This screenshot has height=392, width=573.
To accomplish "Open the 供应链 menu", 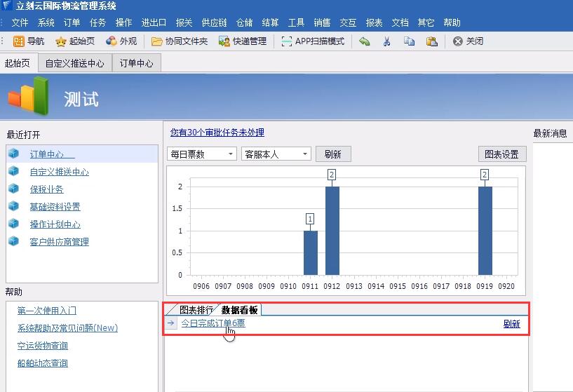I will point(215,22).
